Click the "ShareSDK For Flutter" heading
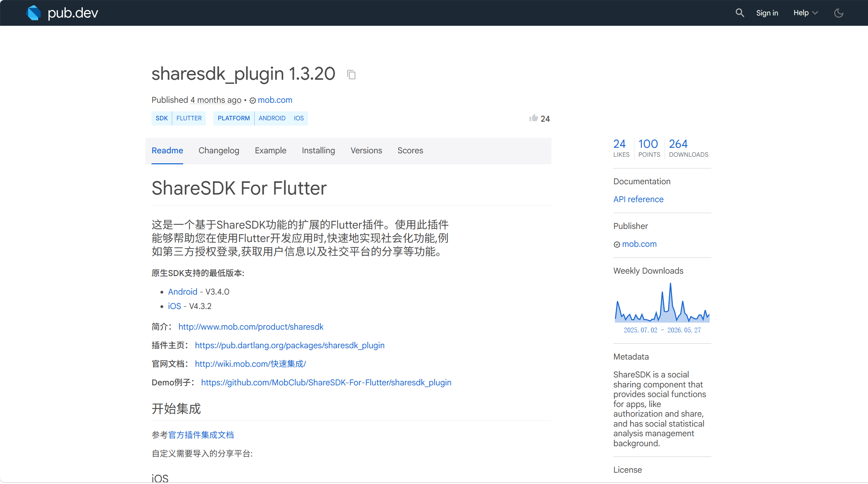 coord(239,188)
